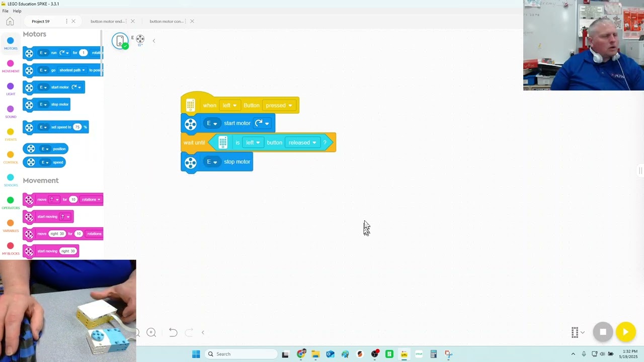Open Calculator from the taskbar
Image resolution: width=644 pixels, height=362 pixels.
pos(433,354)
